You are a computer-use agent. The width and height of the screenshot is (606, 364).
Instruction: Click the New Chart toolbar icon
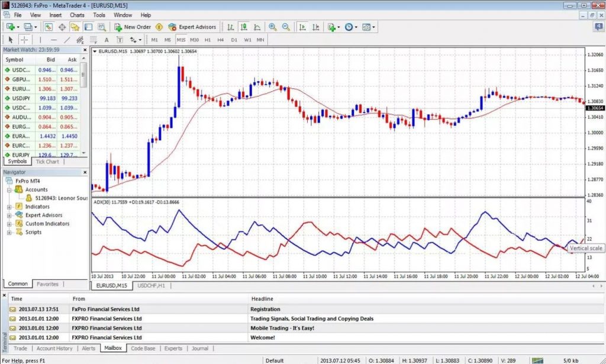click(11, 27)
